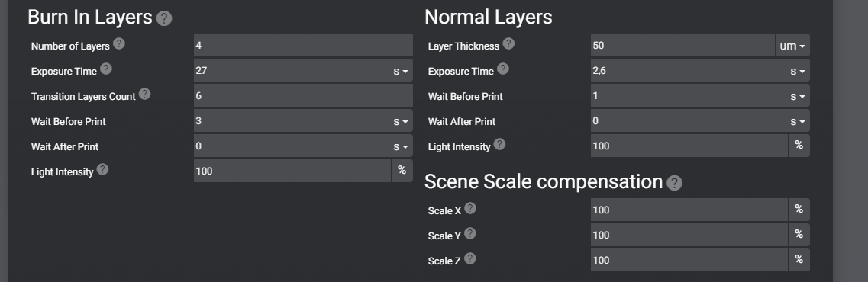Click help icon for Burn In Exposure Time

(106, 69)
